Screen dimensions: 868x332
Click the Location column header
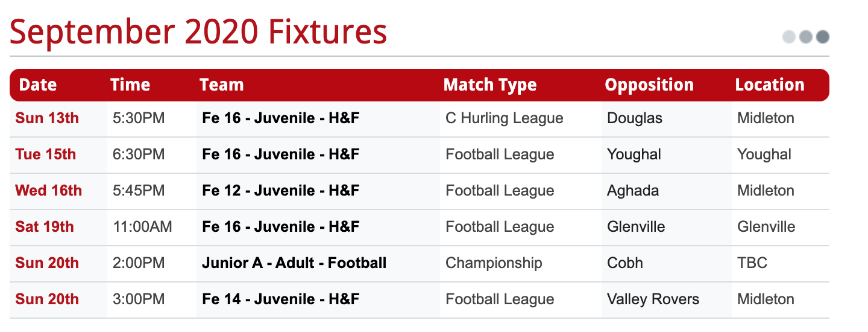coord(770,85)
